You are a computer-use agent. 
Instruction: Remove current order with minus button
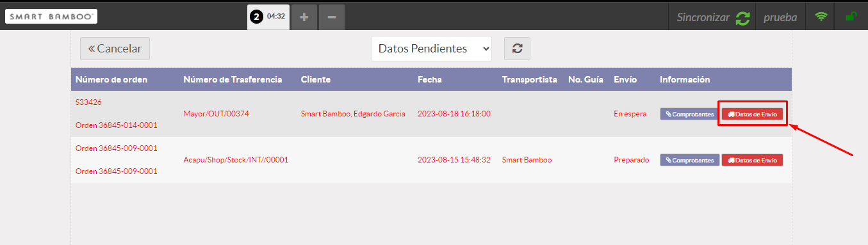(x=331, y=17)
